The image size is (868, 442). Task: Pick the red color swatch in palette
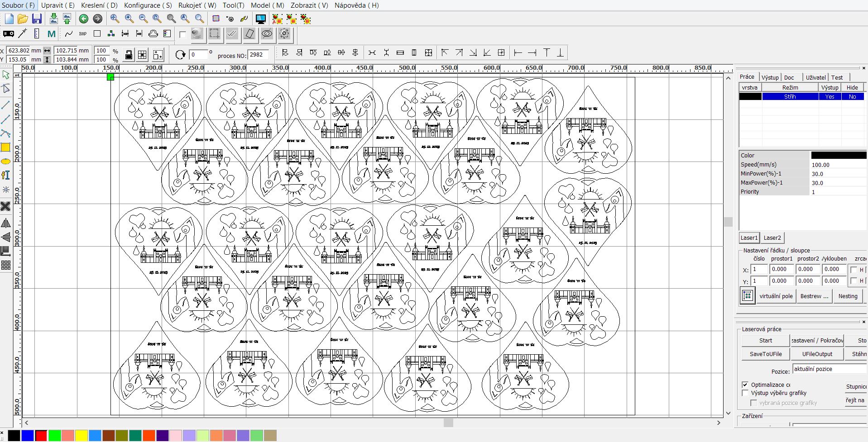41,436
